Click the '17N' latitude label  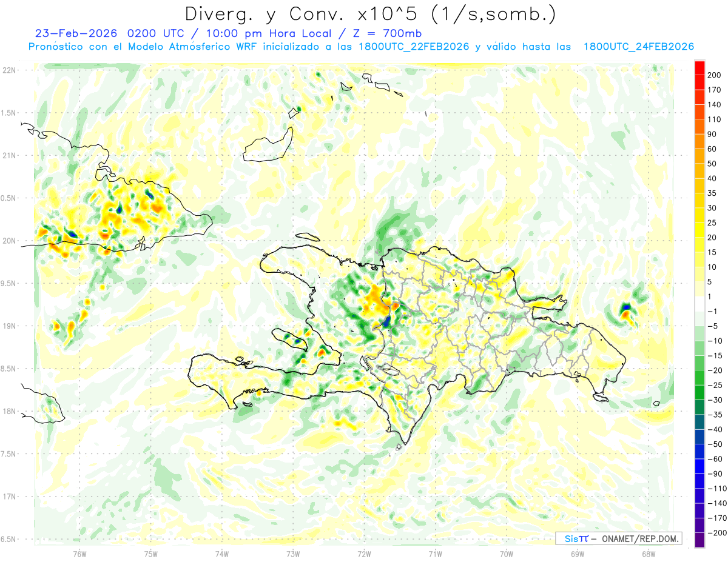(8, 497)
